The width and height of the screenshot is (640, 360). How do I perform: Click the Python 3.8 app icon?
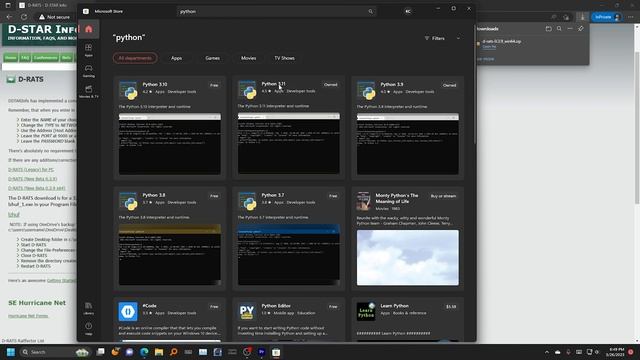click(128, 201)
